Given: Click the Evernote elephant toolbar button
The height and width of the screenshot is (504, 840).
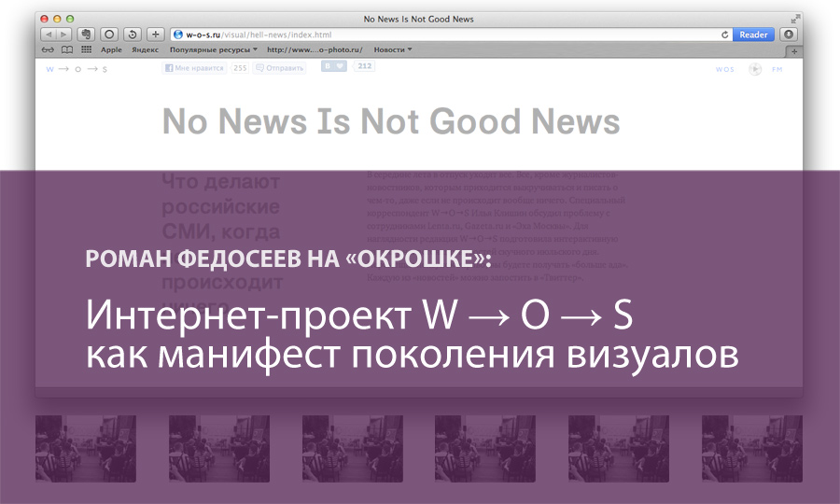Looking at the screenshot, I should pos(86,35).
